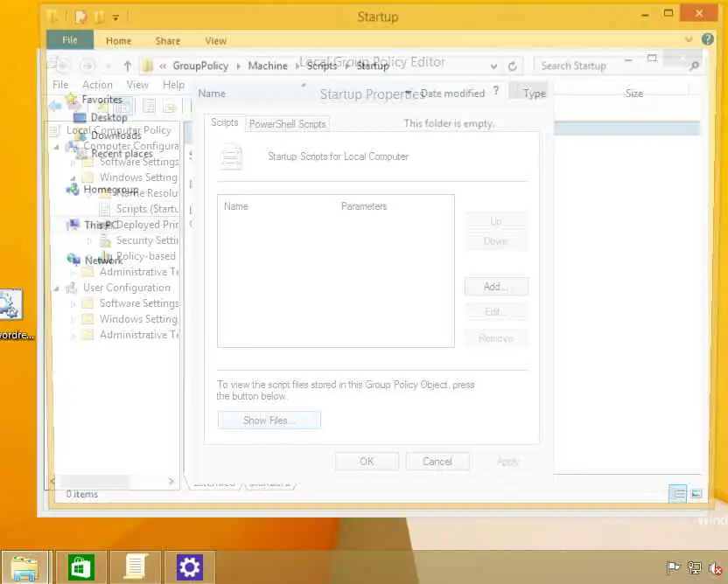Switch to PowerShell Scripts tab

287,124
